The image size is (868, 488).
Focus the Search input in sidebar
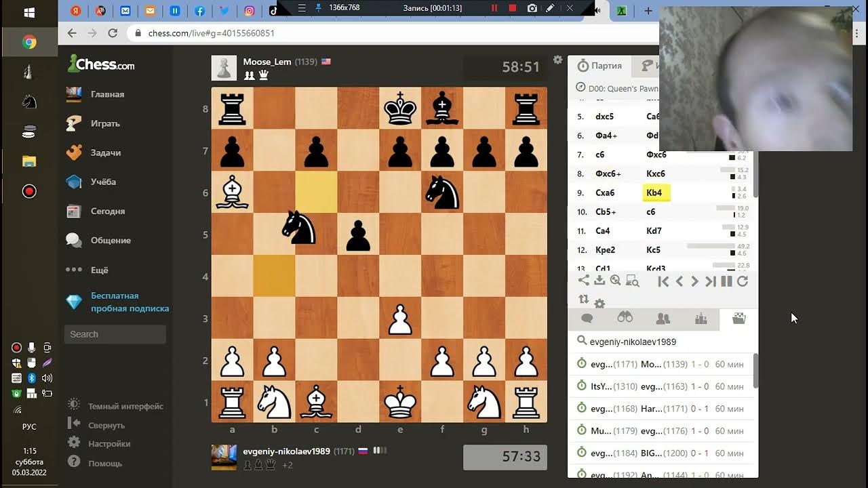tap(115, 334)
